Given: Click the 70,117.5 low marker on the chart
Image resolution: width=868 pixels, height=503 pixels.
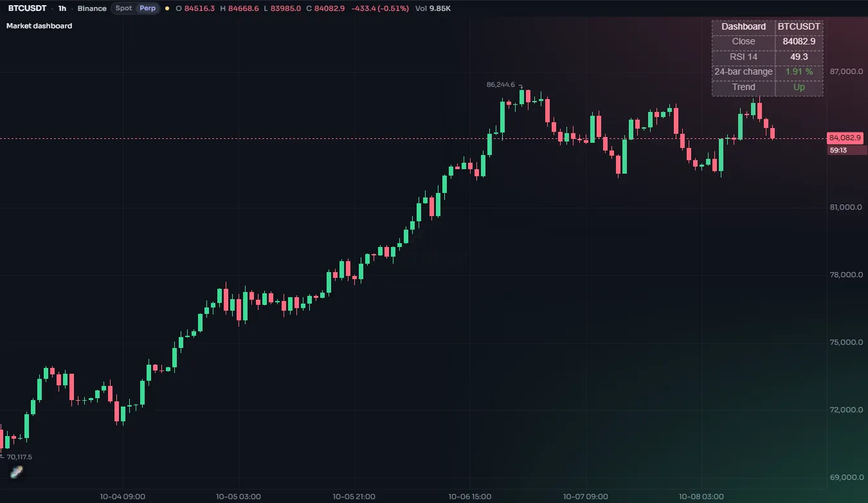Looking at the screenshot, I should [19, 457].
